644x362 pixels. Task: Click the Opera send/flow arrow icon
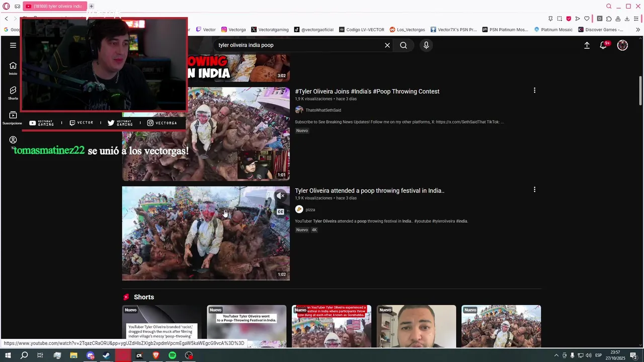(578, 19)
